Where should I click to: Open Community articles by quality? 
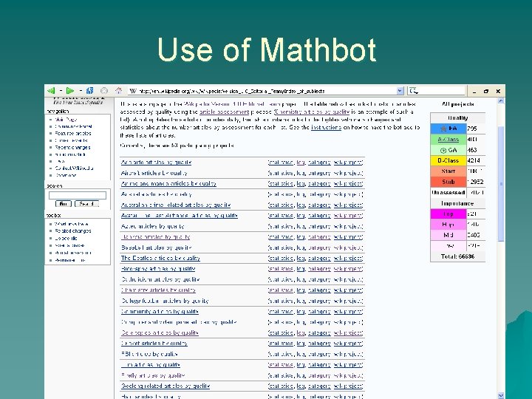pyautogui.click(x=160, y=312)
